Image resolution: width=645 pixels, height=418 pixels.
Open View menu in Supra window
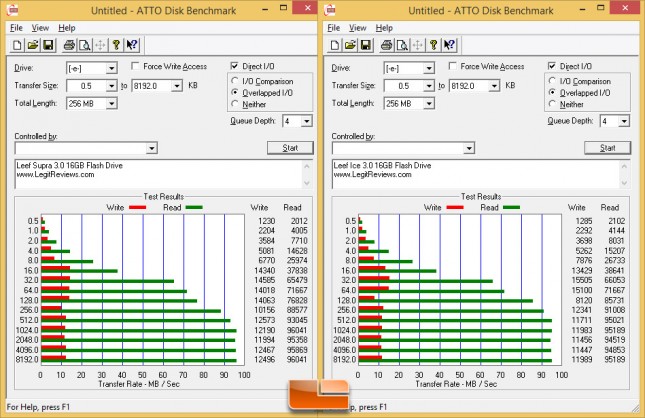[40, 28]
